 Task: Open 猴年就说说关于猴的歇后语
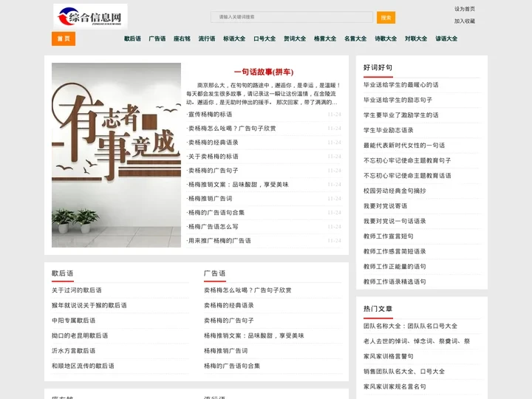[x=89, y=305]
